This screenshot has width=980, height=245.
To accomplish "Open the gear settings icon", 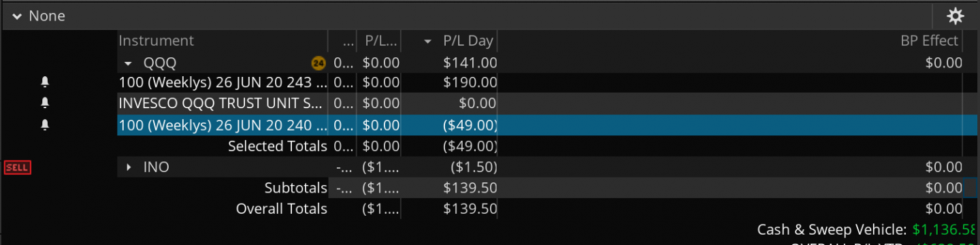I will [955, 16].
